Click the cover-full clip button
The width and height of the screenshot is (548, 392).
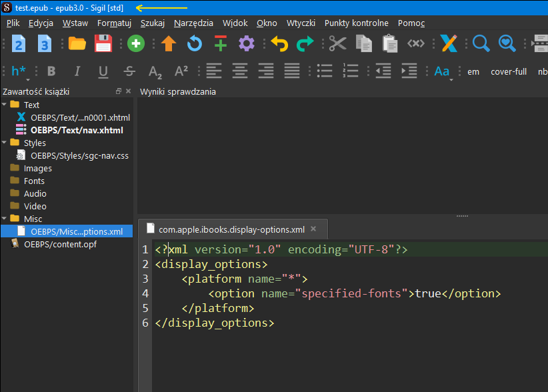click(x=509, y=71)
